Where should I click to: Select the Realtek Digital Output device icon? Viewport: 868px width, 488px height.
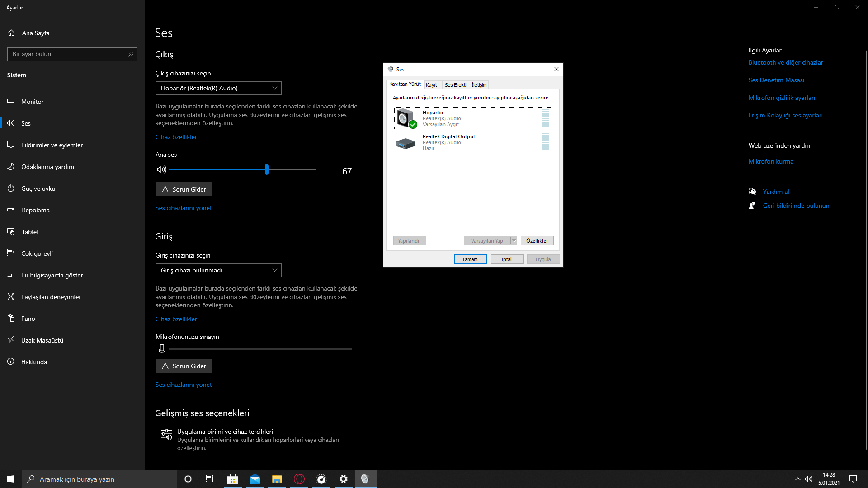click(x=406, y=143)
